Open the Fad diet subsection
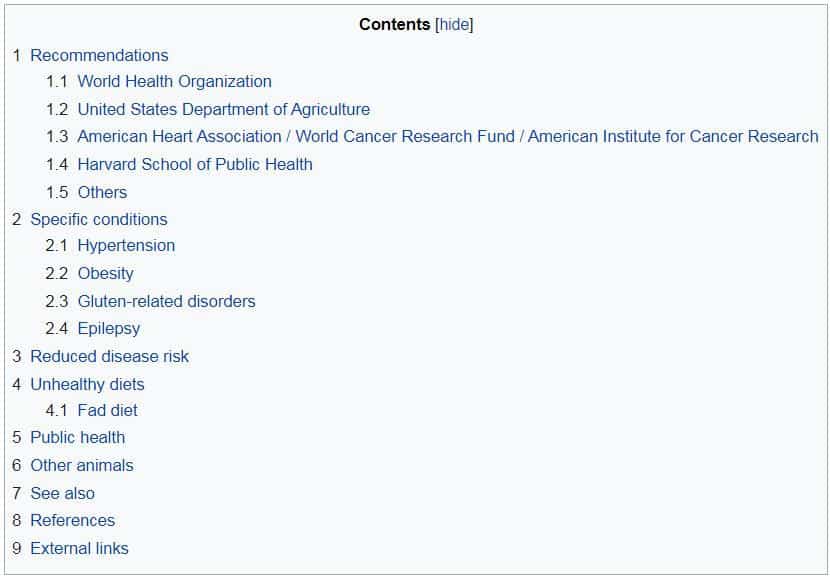 [x=107, y=410]
